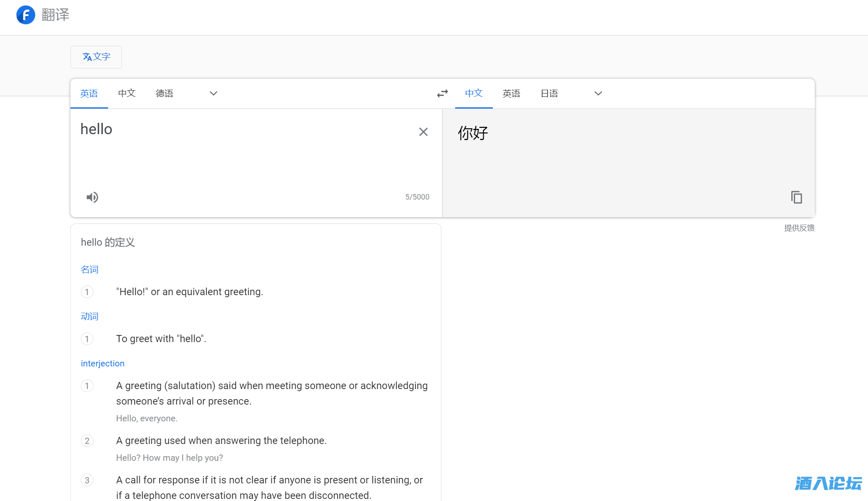Play pronunciation with the speaker icon
The width and height of the screenshot is (868, 501).
pyautogui.click(x=92, y=197)
